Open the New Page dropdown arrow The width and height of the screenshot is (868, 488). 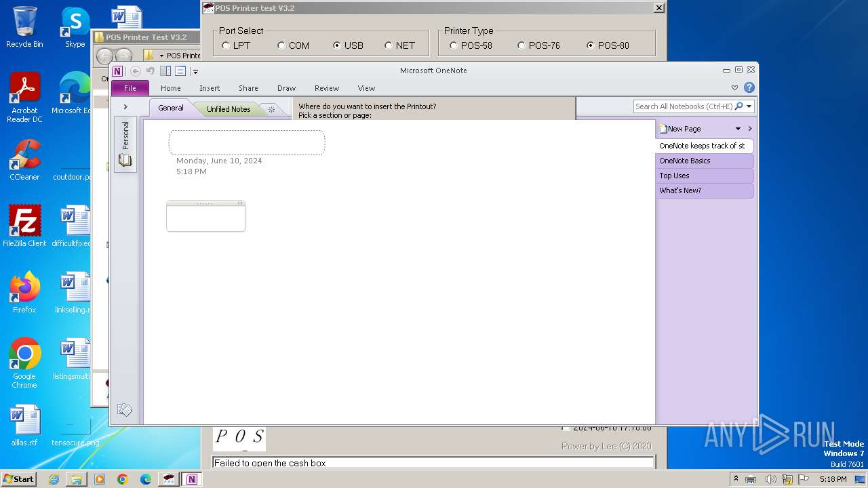(738, 129)
